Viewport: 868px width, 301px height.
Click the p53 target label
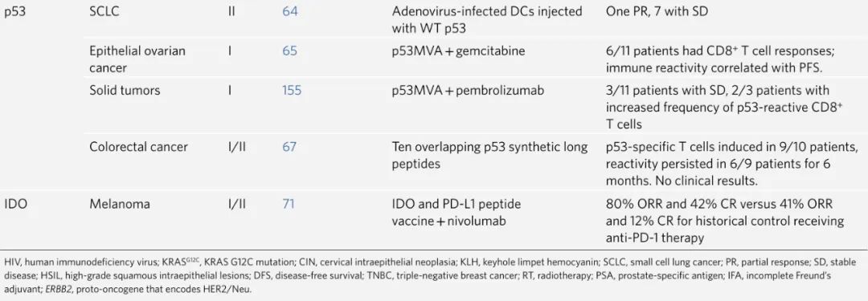14,11
